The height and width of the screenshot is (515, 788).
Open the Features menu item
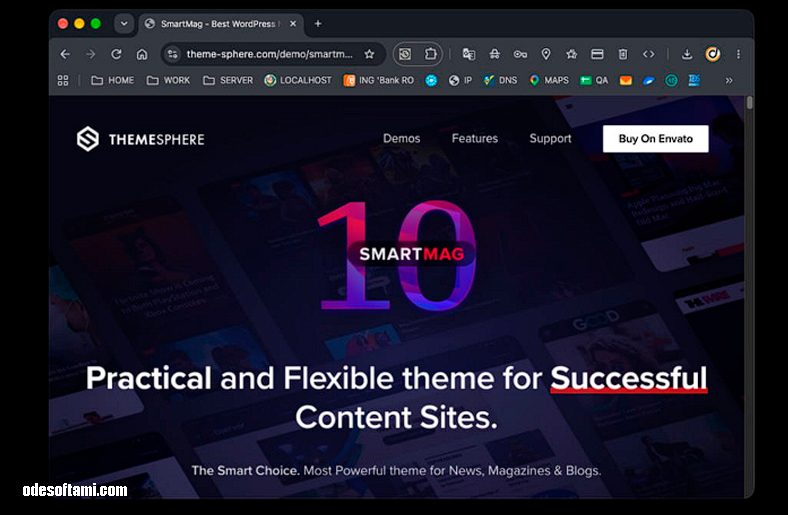475,139
